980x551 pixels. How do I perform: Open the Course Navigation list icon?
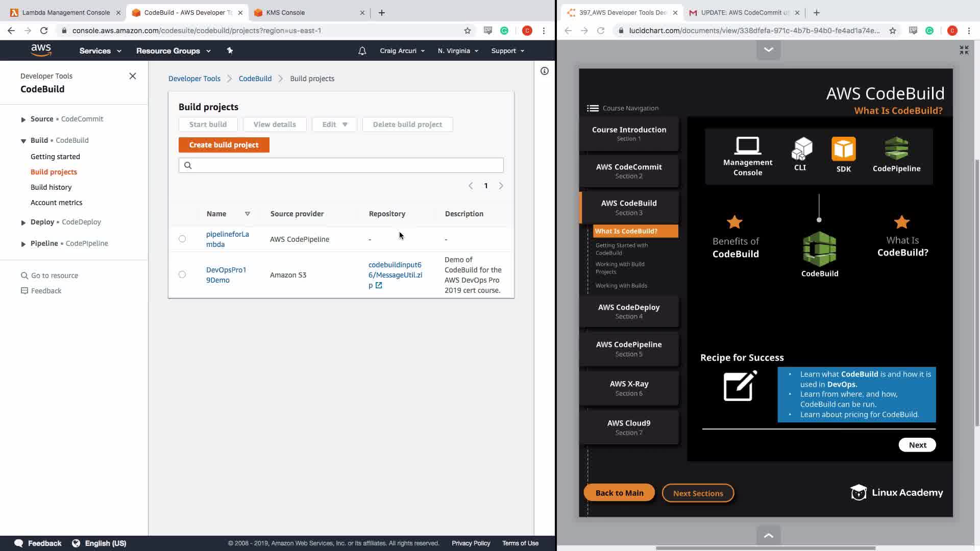point(593,108)
